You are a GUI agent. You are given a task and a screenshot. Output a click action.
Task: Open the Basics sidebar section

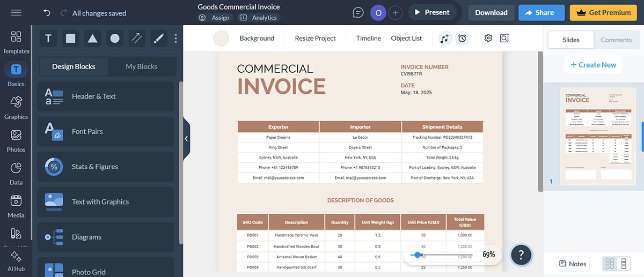(x=16, y=74)
